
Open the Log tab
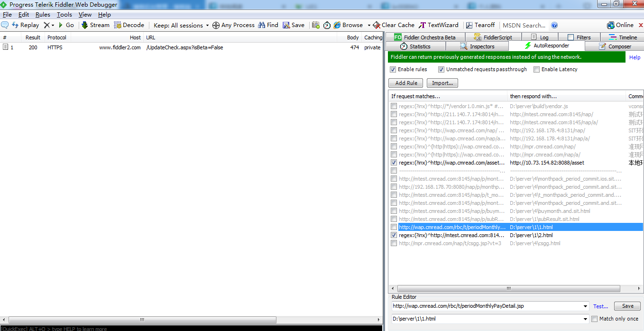pos(540,37)
